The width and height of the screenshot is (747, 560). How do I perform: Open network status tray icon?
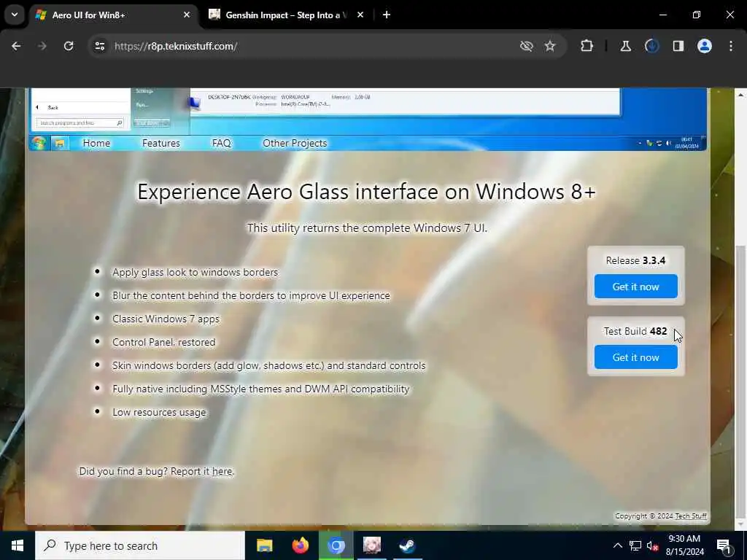click(x=635, y=545)
